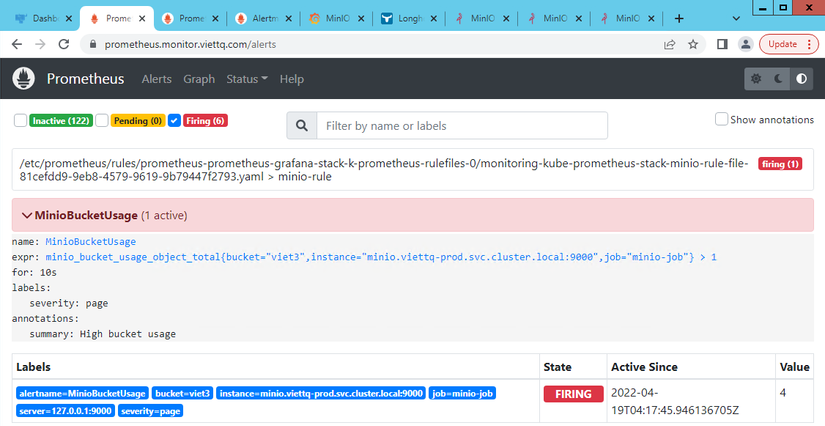The width and height of the screenshot is (825, 426).
Task: Open the Help navigation item
Action: [292, 79]
